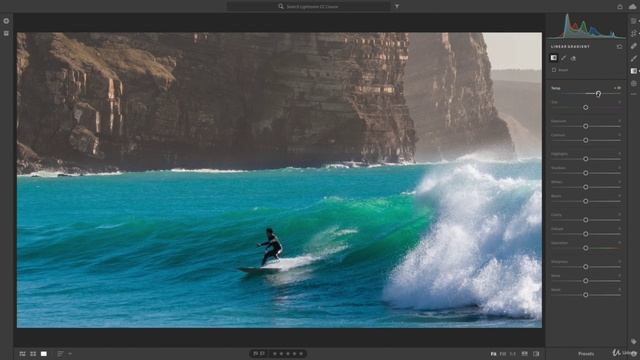Click the Blacks slider handle
Viewport: 640px width, 360px height.
tap(586, 202)
